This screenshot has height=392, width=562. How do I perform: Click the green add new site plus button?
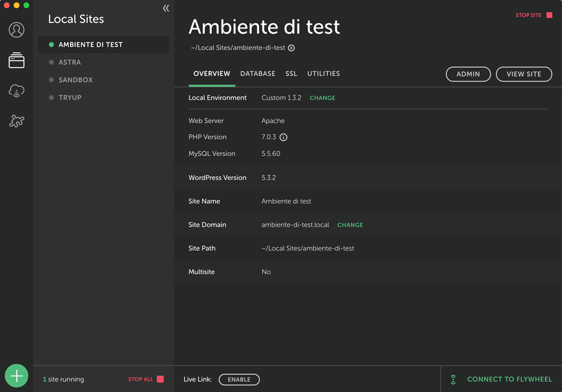16,376
